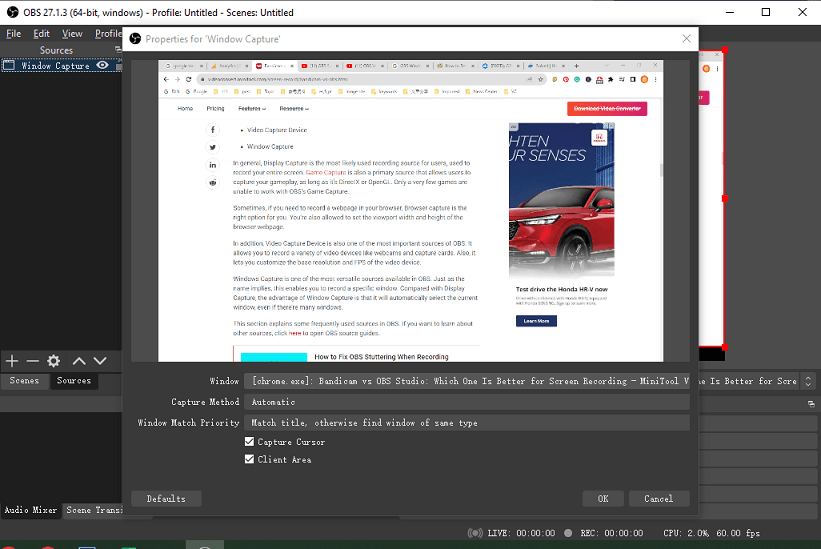Image resolution: width=821 pixels, height=549 pixels.
Task: Open the View menu
Action: (72, 33)
